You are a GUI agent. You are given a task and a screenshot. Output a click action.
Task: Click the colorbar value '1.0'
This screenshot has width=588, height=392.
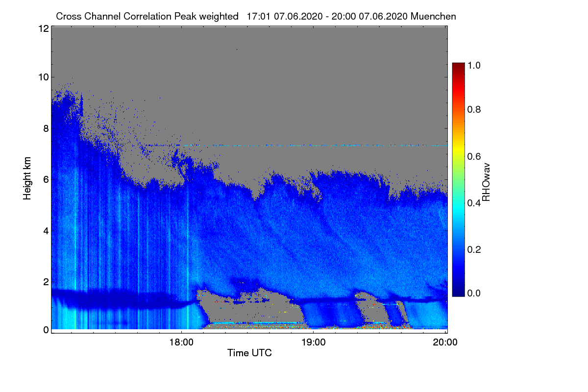(x=474, y=65)
